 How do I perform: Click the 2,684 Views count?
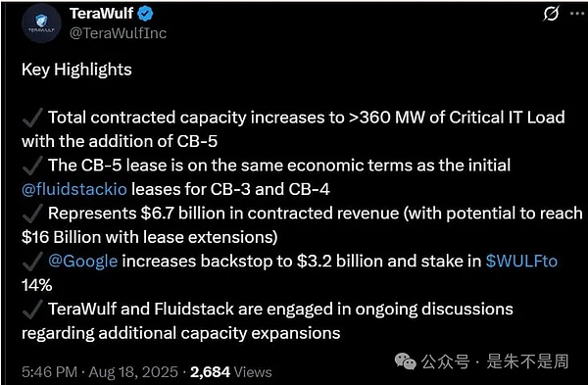(x=231, y=372)
